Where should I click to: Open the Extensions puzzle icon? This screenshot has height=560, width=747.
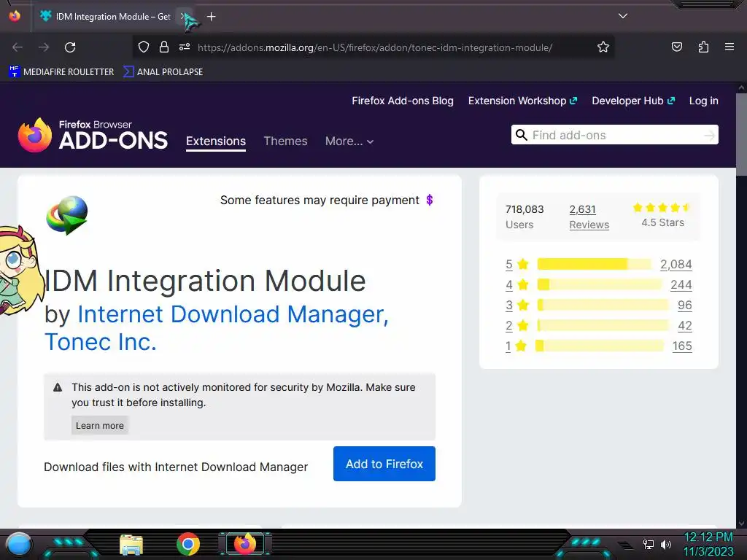point(703,47)
